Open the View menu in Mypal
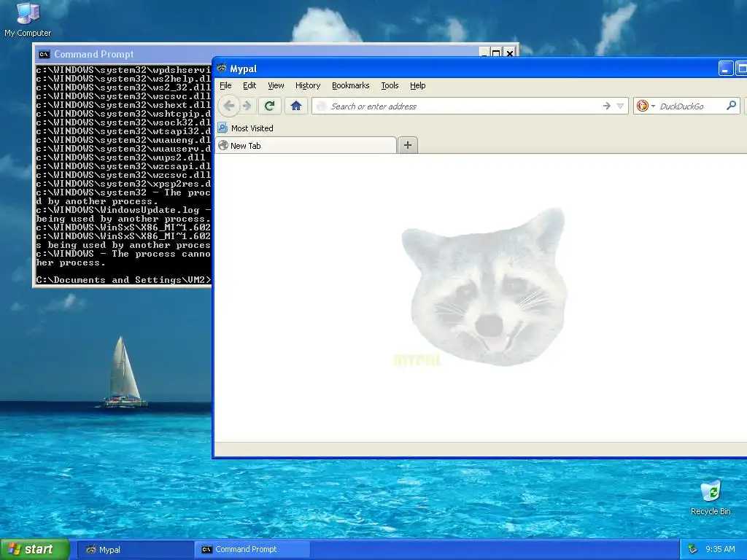The image size is (747, 560). [276, 86]
